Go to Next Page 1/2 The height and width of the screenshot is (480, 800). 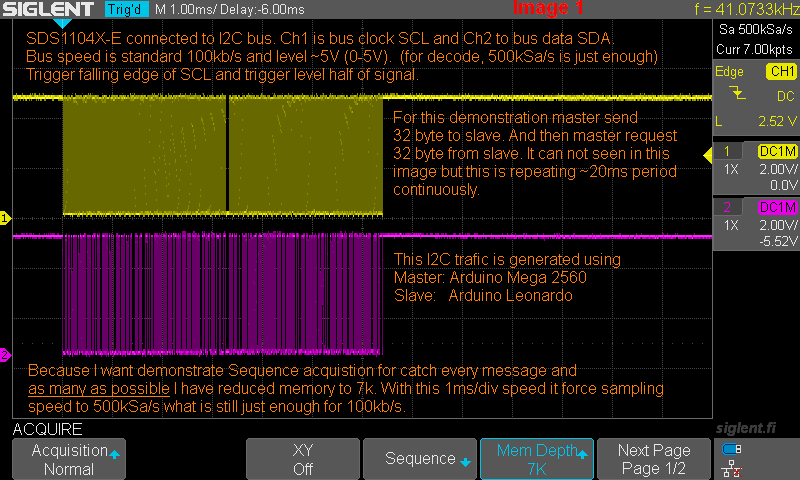[654, 459]
